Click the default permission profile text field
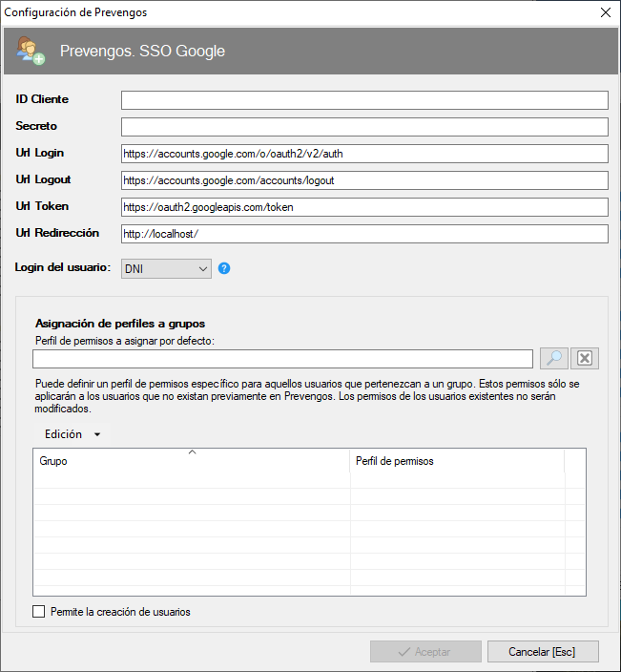 click(282, 359)
